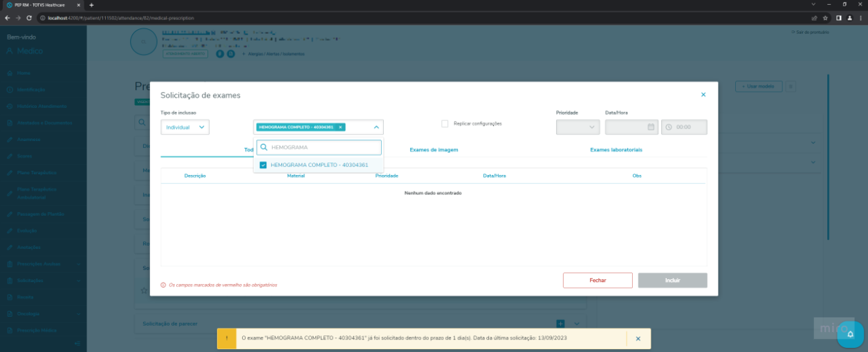The height and width of the screenshot is (352, 868).
Task: Open the Data/Hora calendar picker icon
Action: (651, 127)
